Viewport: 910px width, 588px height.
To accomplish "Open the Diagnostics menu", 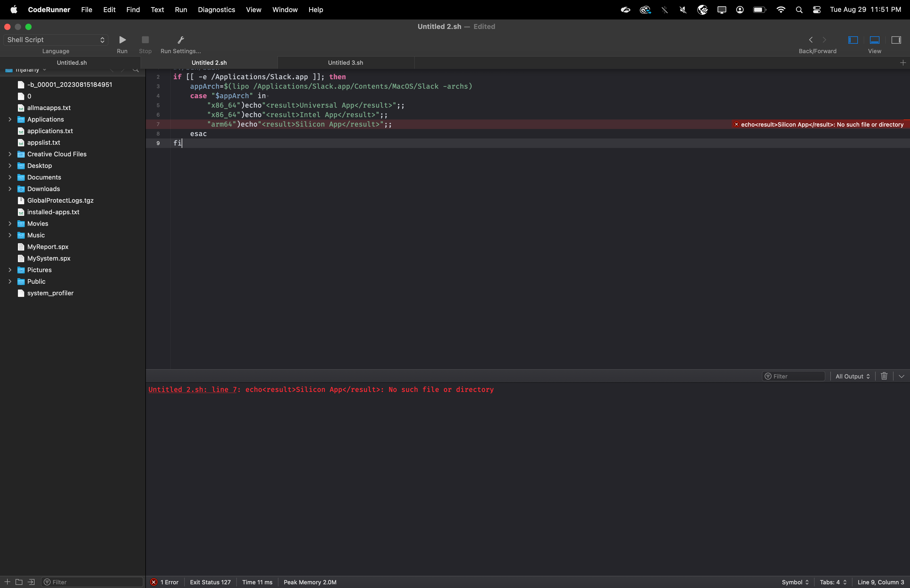I will [x=216, y=9].
